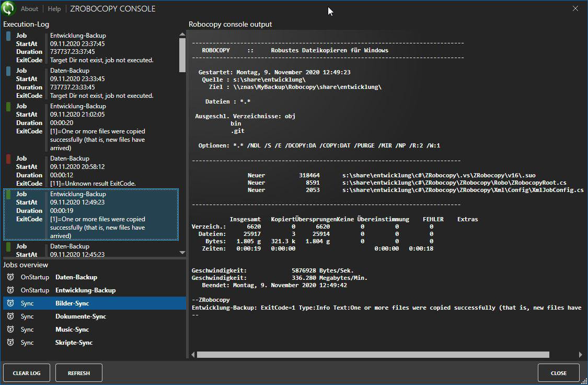Click the file path ending in XmlJobConfig.cs

pos(463,190)
